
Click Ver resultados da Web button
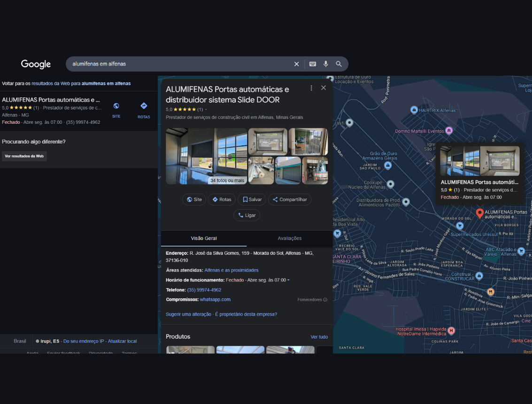point(24,156)
